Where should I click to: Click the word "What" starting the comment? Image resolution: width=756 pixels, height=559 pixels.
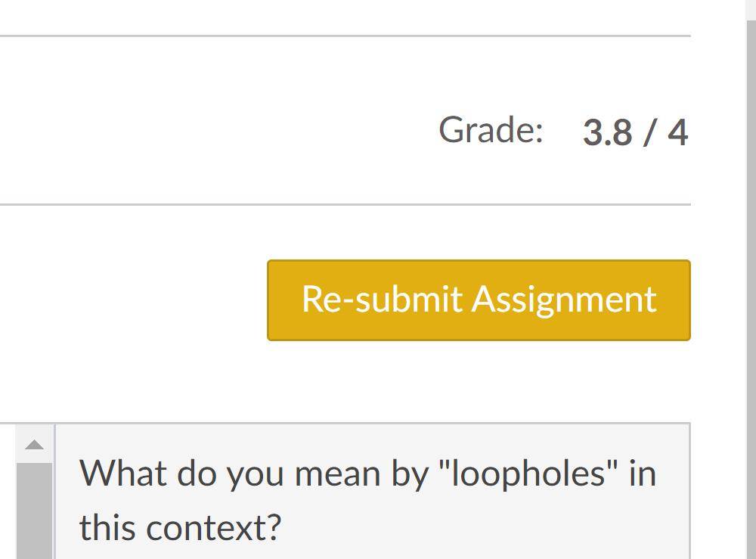123,474
